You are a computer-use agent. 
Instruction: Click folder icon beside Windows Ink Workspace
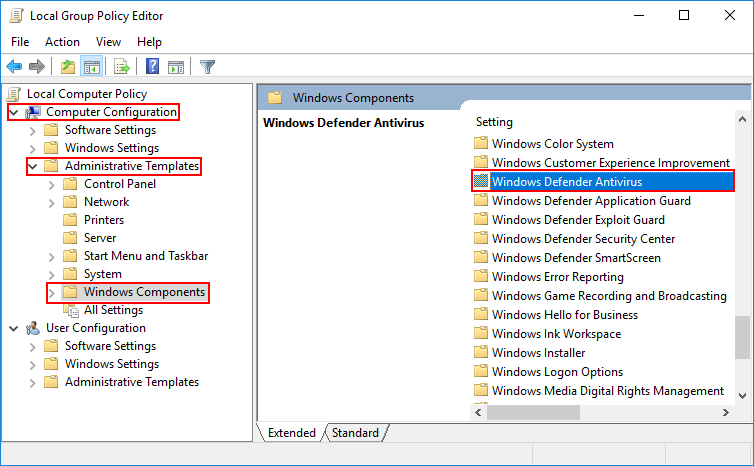pyautogui.click(x=481, y=333)
